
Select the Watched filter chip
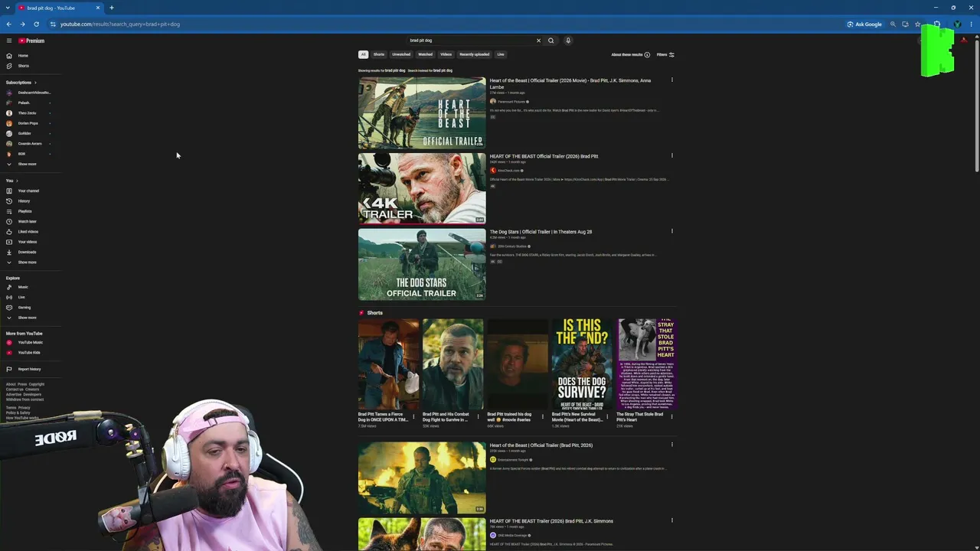426,54
